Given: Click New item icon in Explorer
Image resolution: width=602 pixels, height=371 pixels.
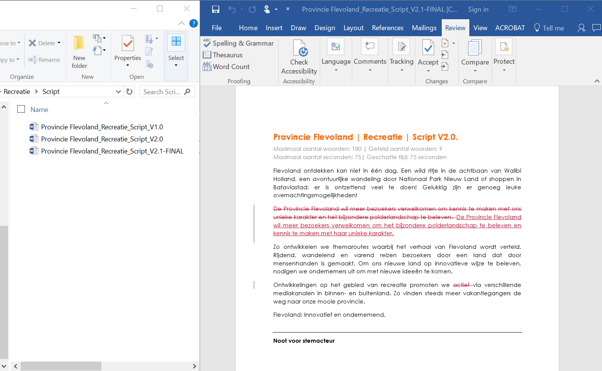Looking at the screenshot, I should [x=99, y=38].
